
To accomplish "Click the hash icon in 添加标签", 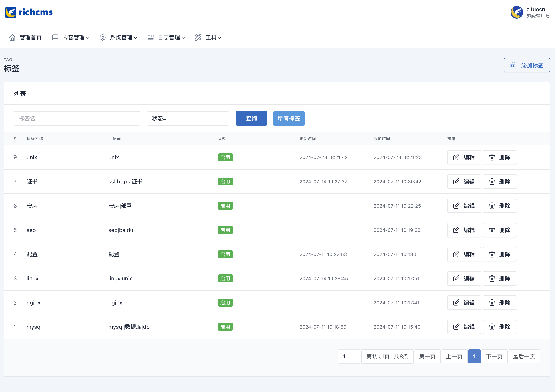I will [x=512, y=65].
